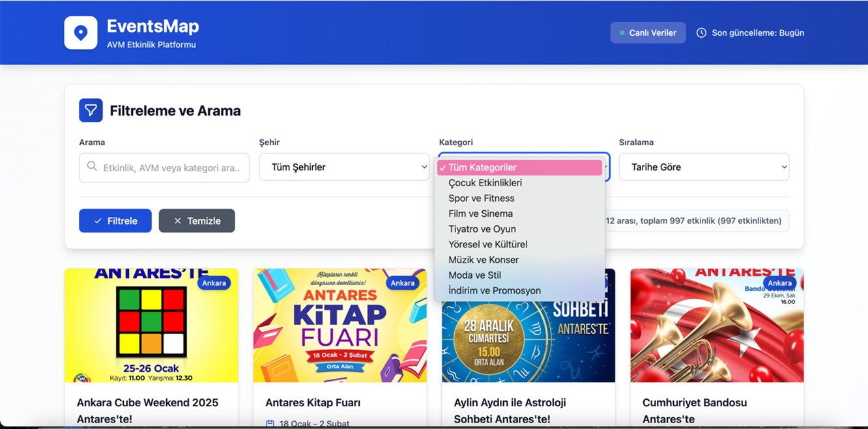Viewport: 868px width, 429px height.
Task: Click the Ankara badge on Cumhuriyet Bandosu card
Action: coord(779,283)
